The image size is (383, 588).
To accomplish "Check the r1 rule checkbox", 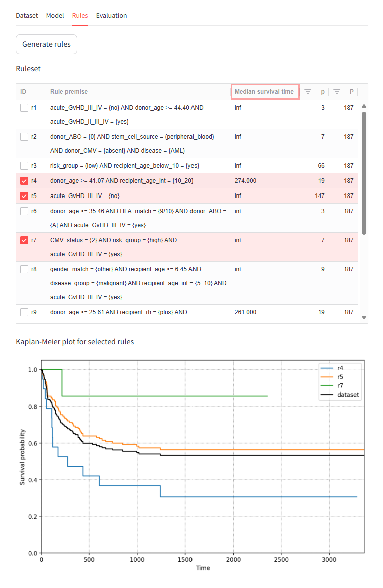I will [x=24, y=108].
